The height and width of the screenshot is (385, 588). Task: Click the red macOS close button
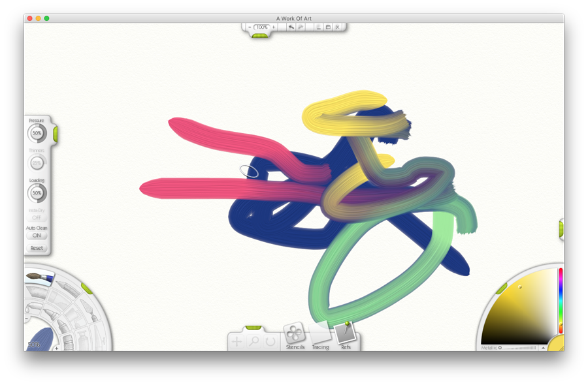(x=30, y=18)
